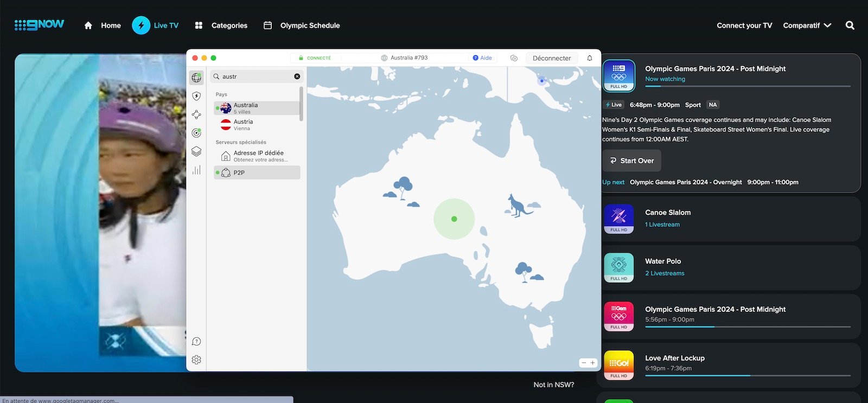Open the 9Now search magnifier icon

pos(850,25)
